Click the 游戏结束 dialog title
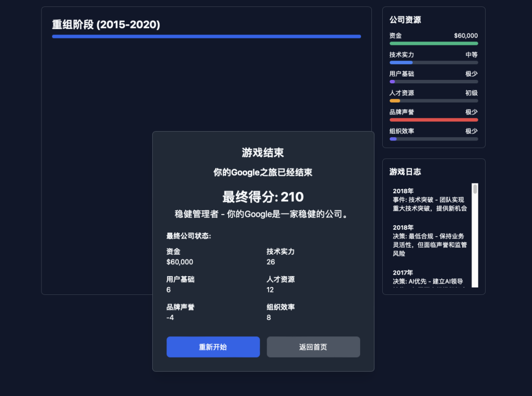532x396 pixels. pos(263,153)
